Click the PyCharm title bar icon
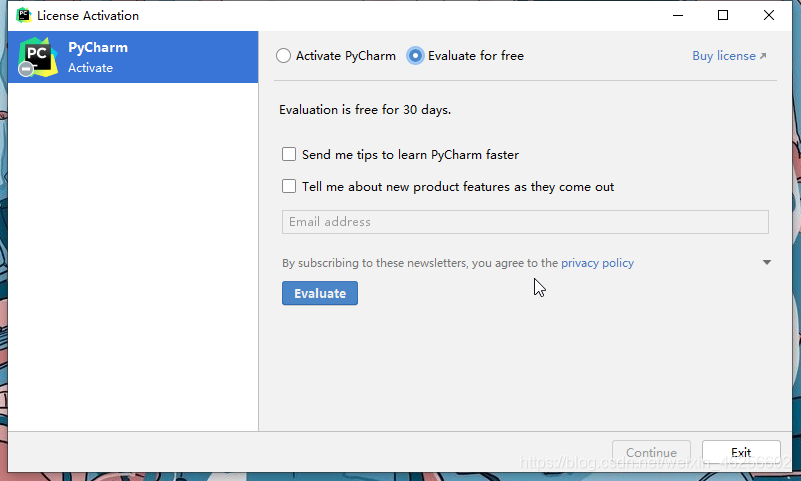This screenshot has width=801, height=481. pos(23,15)
